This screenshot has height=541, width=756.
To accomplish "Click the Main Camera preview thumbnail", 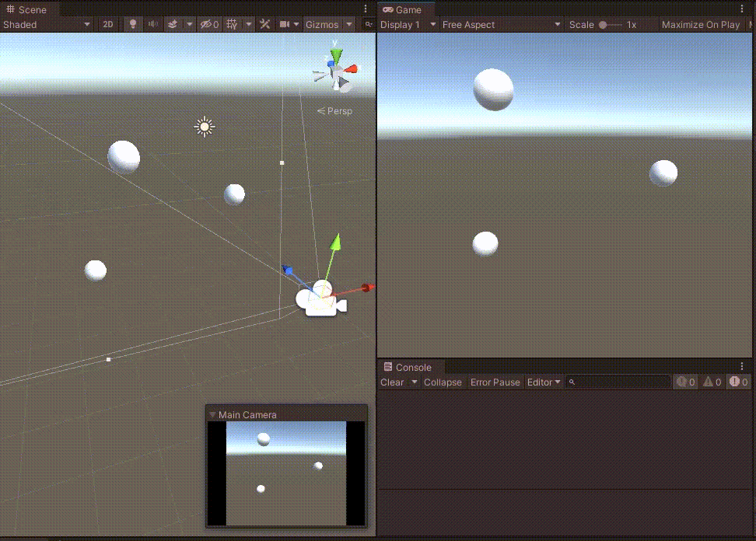I will click(286, 473).
